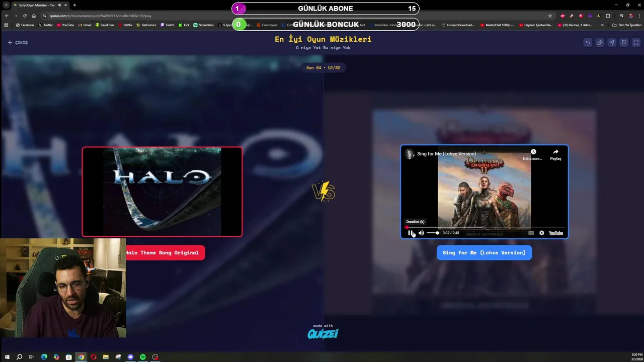Open YouTube player settings gear
Image resolution: width=644 pixels, height=362 pixels.
[541, 233]
